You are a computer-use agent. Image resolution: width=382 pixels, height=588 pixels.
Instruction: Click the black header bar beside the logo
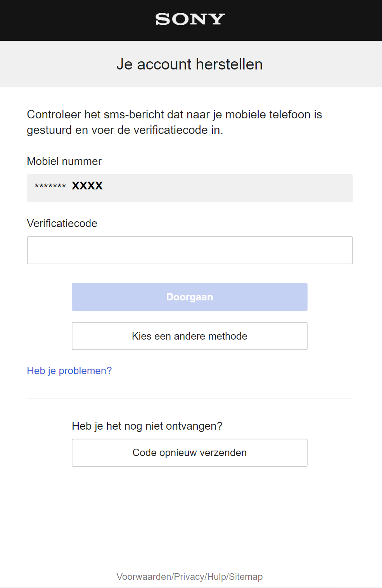coord(310,20)
